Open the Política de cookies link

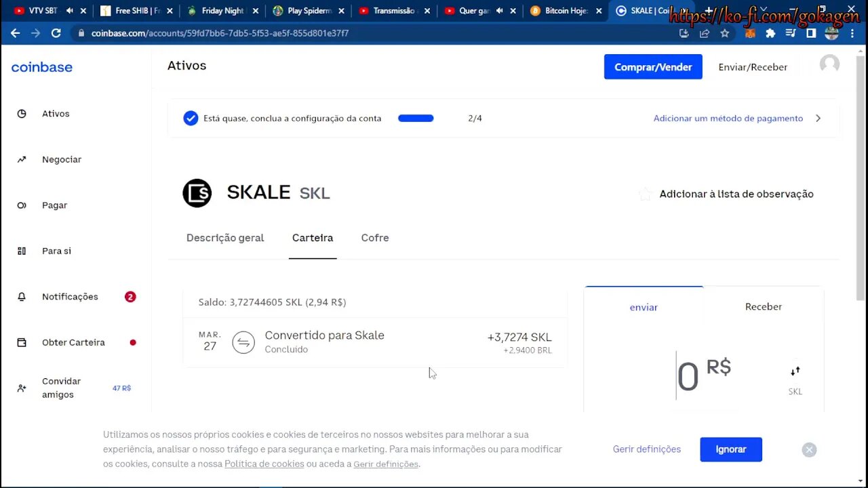(264, 464)
